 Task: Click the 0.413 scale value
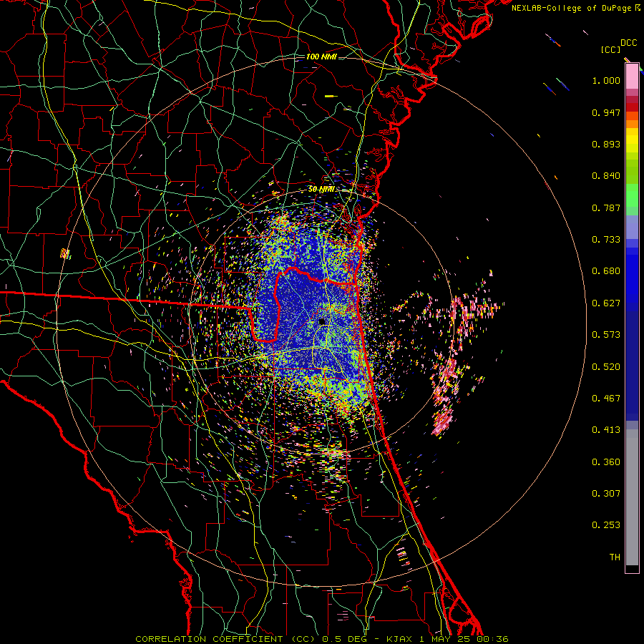coord(606,430)
